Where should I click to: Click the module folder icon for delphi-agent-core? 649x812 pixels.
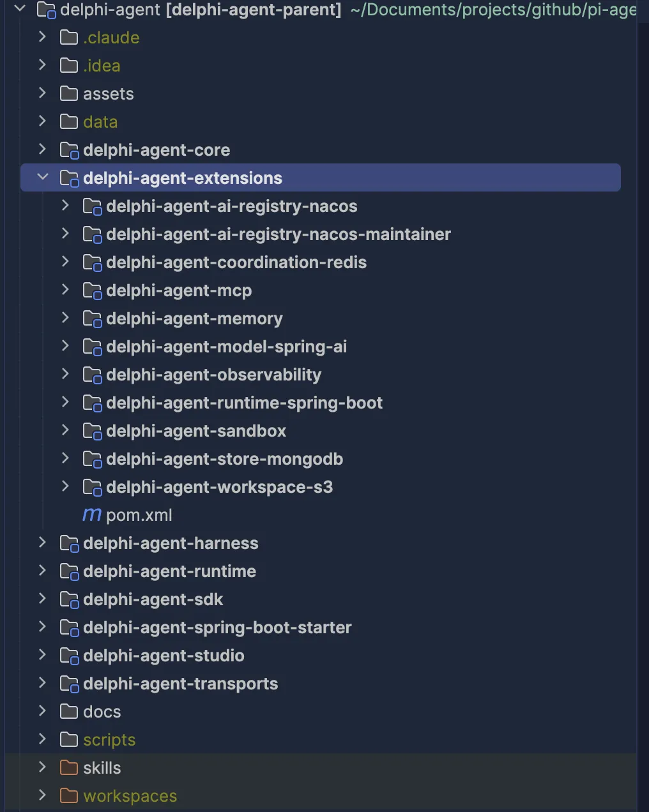70,150
